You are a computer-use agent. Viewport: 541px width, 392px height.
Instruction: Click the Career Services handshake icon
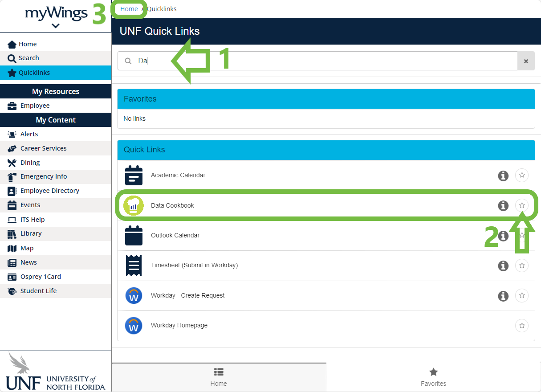[x=12, y=148]
